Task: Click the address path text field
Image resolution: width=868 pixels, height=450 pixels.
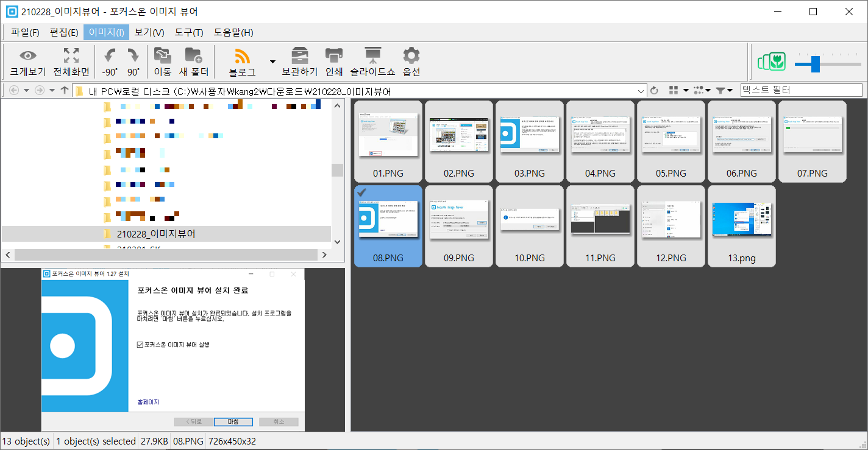Action: [x=360, y=91]
